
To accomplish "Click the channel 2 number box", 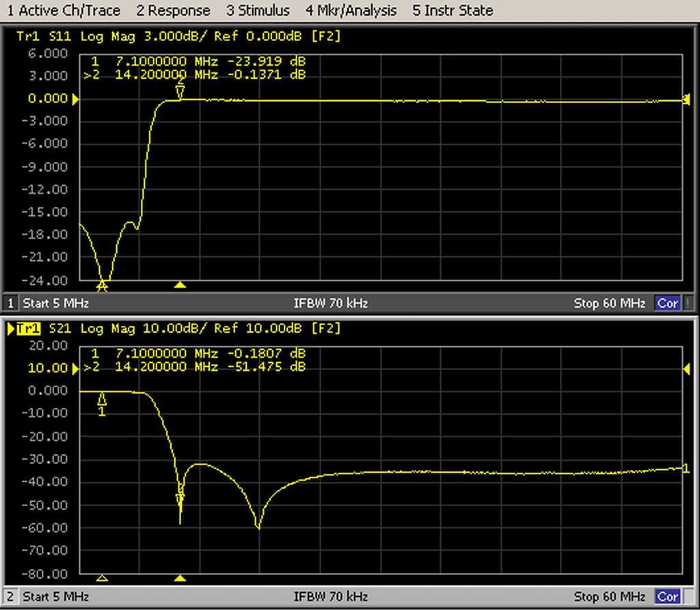I will 11,596.
